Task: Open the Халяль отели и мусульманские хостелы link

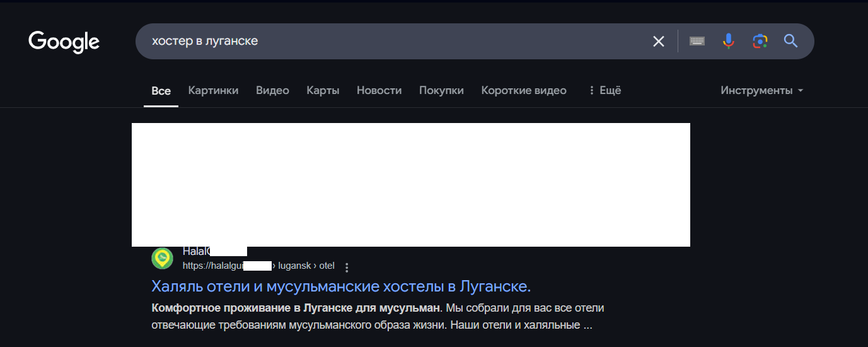Action: [x=341, y=286]
